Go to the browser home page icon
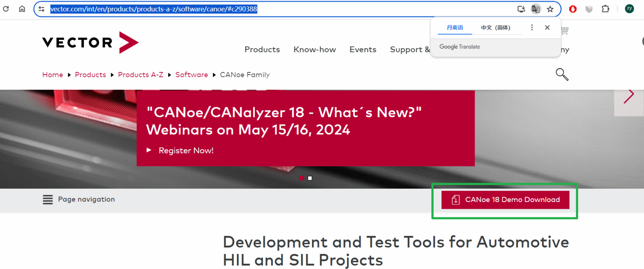Image resolution: width=644 pixels, height=269 pixels. tap(22, 9)
